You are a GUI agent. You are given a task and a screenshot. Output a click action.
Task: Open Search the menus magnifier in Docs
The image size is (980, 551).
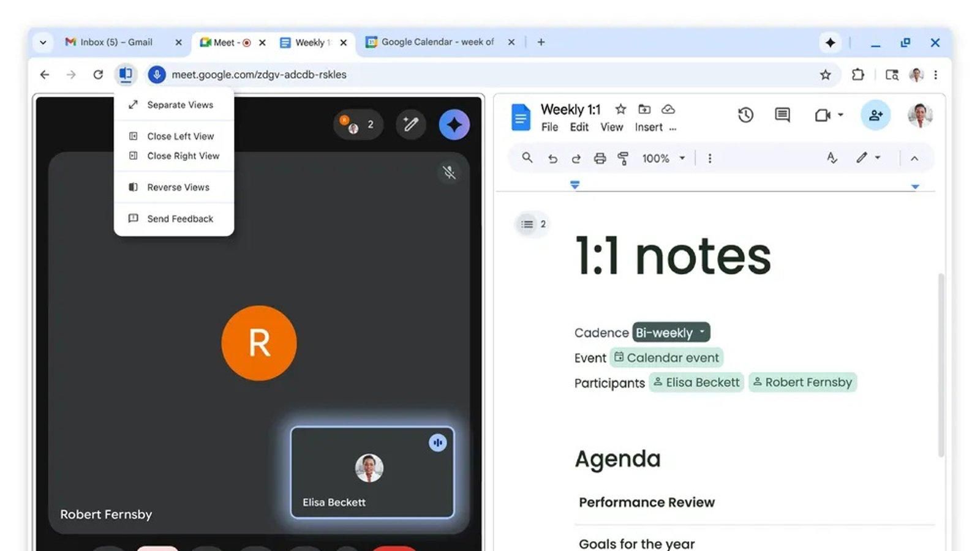(x=527, y=158)
